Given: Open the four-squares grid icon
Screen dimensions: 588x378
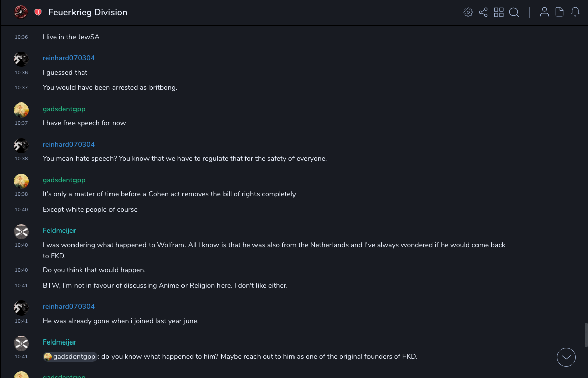Looking at the screenshot, I should 499,12.
